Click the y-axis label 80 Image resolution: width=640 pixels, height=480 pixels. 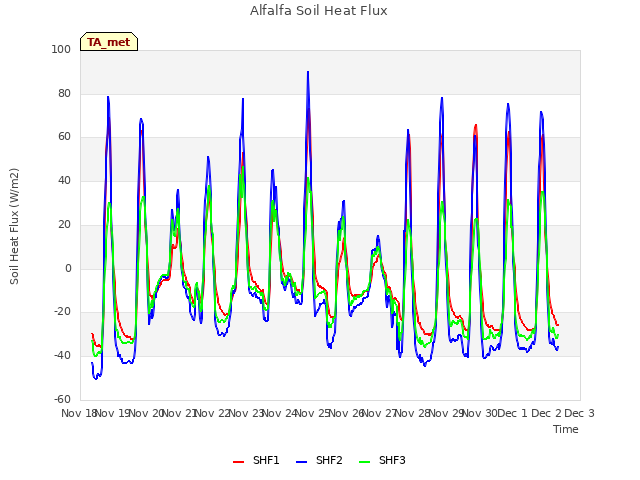[64, 93]
